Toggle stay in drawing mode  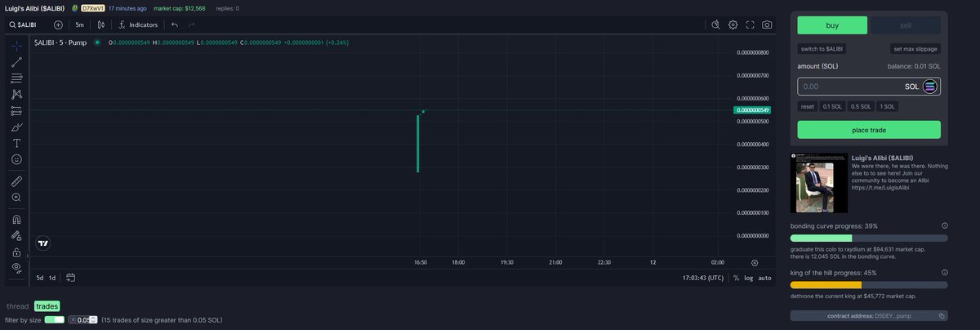(16, 235)
